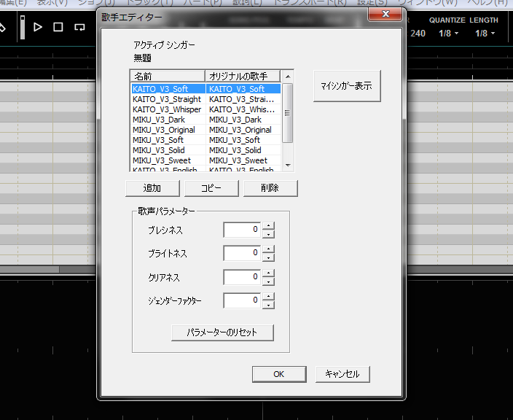513x420 pixels.
Task: Click the singer list scrollbar thumb
Action: pos(288,113)
